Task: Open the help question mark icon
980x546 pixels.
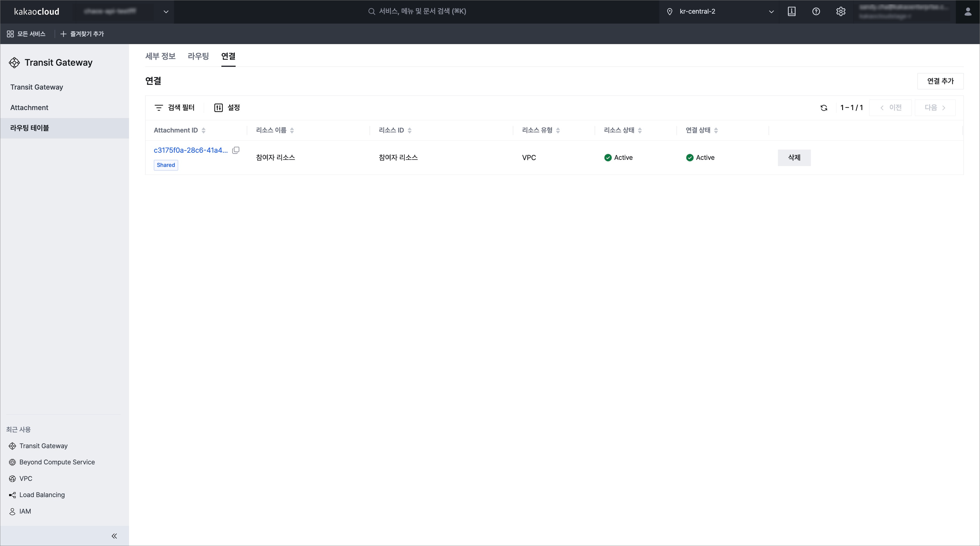Action: click(x=816, y=11)
